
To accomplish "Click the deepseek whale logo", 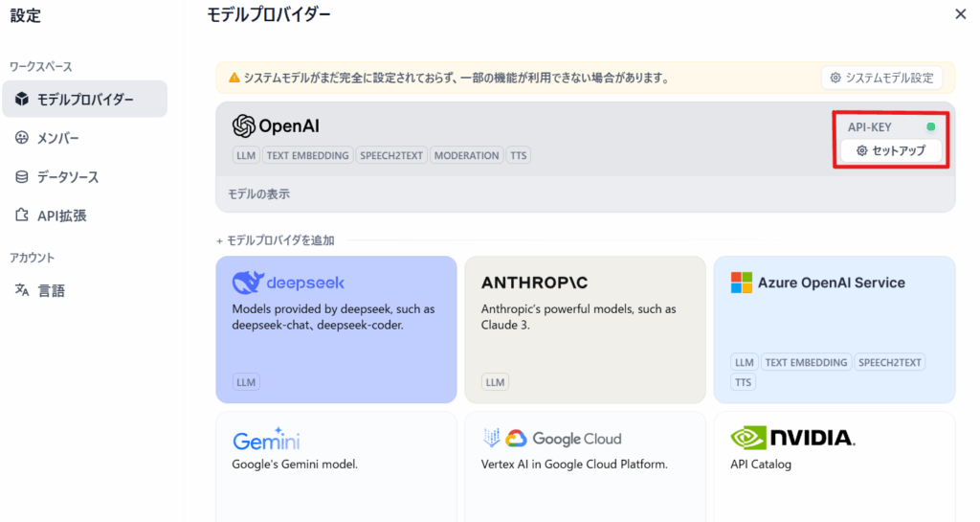I will tap(248, 283).
